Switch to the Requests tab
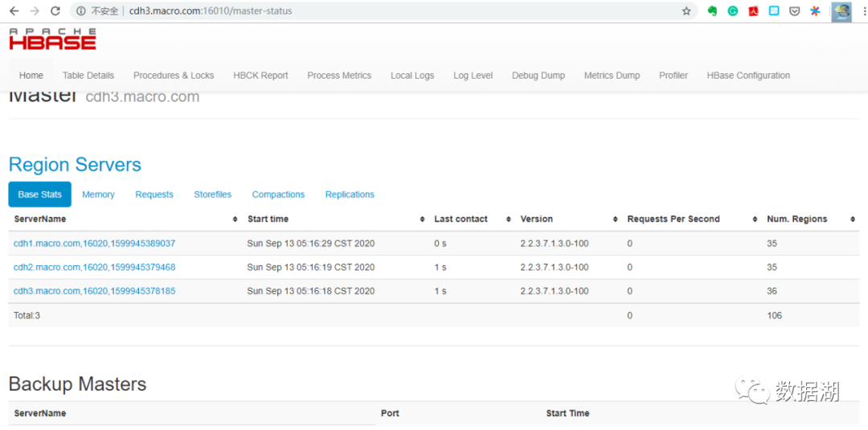Image resolution: width=868 pixels, height=430 pixels. pyautogui.click(x=154, y=195)
